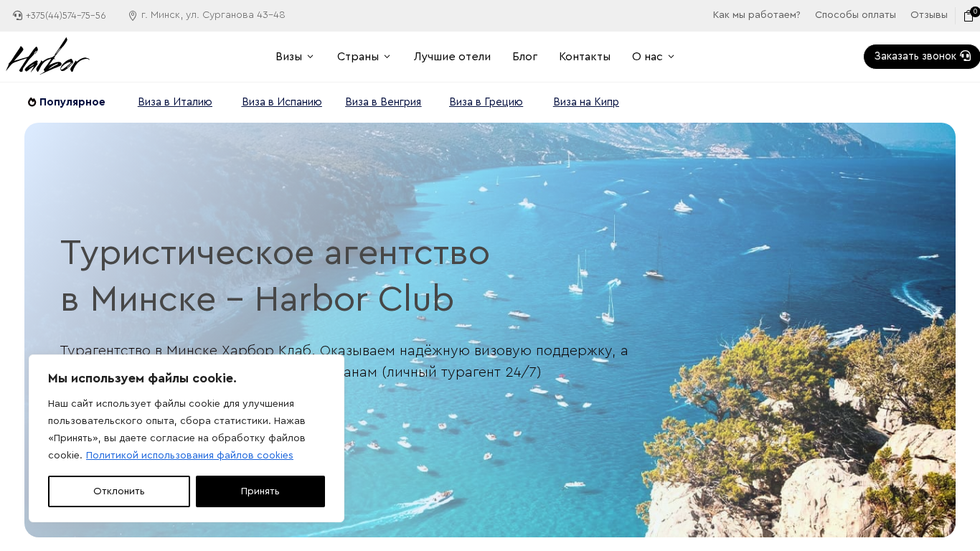This screenshot has width=980, height=551.
Task: Click the location pin icon near address
Action: click(x=133, y=16)
